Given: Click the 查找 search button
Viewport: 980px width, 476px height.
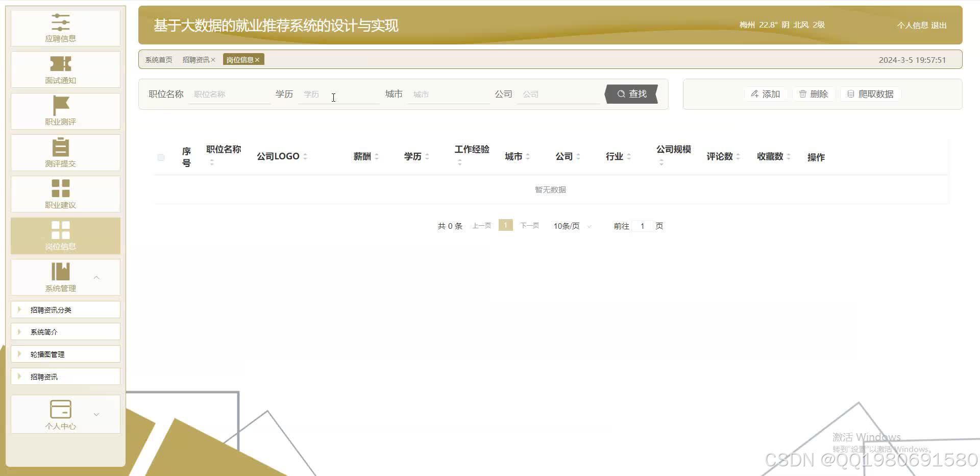Looking at the screenshot, I should pyautogui.click(x=632, y=93).
